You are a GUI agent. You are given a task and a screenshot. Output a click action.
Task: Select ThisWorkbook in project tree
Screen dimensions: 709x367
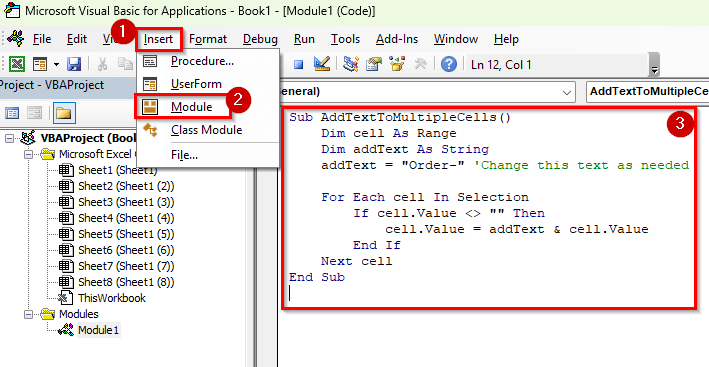point(112,298)
